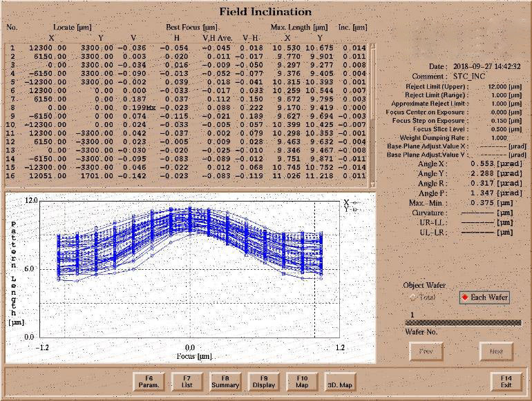Click the Date value 2018-09-27 14:42:32
532x401 pixels.
(x=487, y=66)
